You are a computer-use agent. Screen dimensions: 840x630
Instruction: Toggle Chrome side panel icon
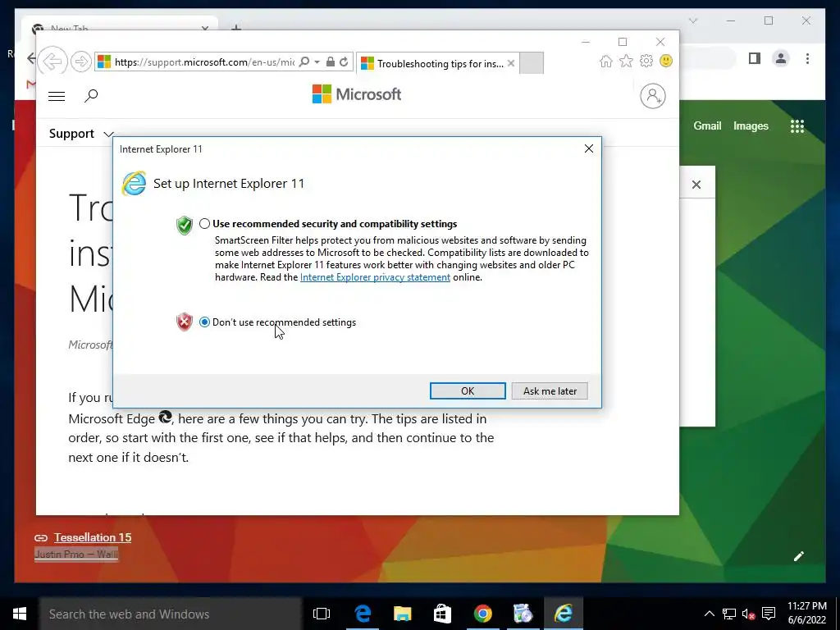755,58
